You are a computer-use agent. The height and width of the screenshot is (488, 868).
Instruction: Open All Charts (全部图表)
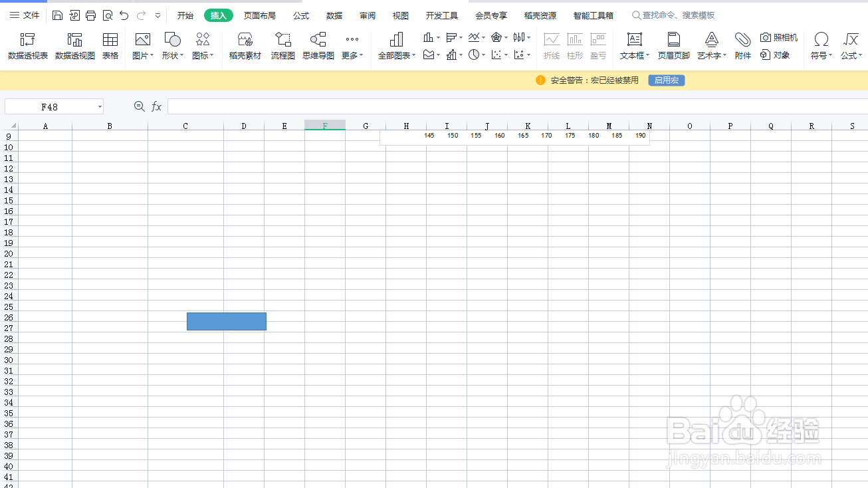[397, 47]
